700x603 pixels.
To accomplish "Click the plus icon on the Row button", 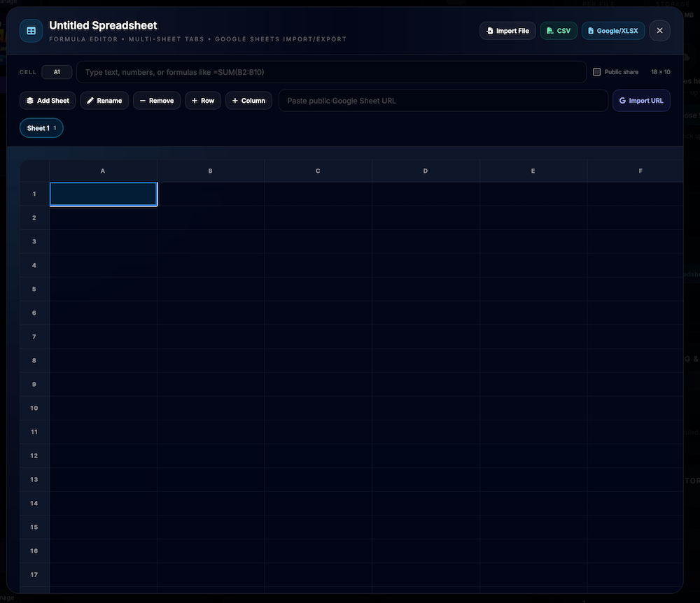I will click(x=194, y=100).
